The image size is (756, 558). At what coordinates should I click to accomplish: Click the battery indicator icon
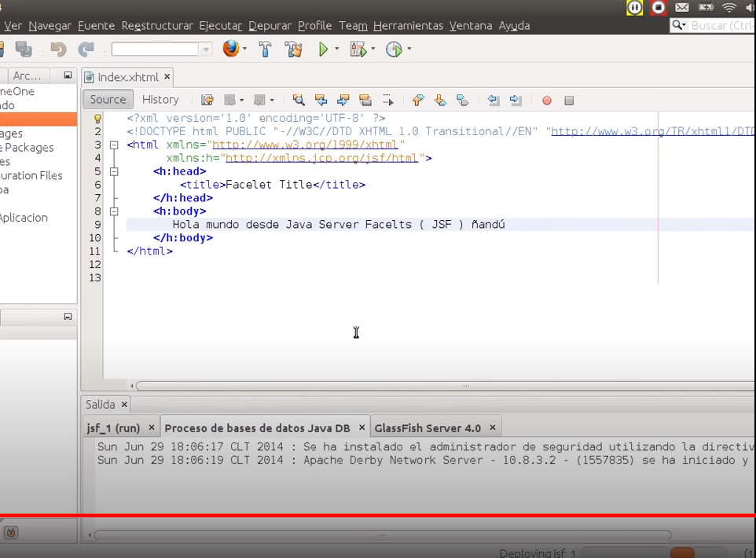coord(706,7)
